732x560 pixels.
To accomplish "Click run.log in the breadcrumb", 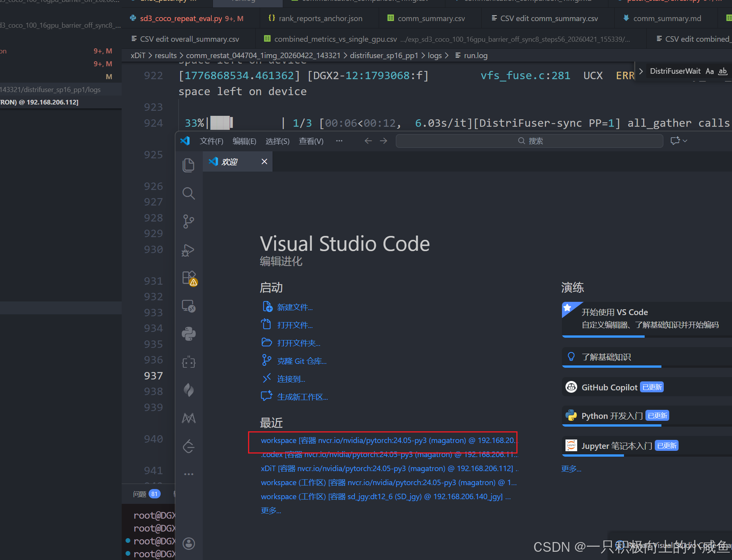I will 471,55.
